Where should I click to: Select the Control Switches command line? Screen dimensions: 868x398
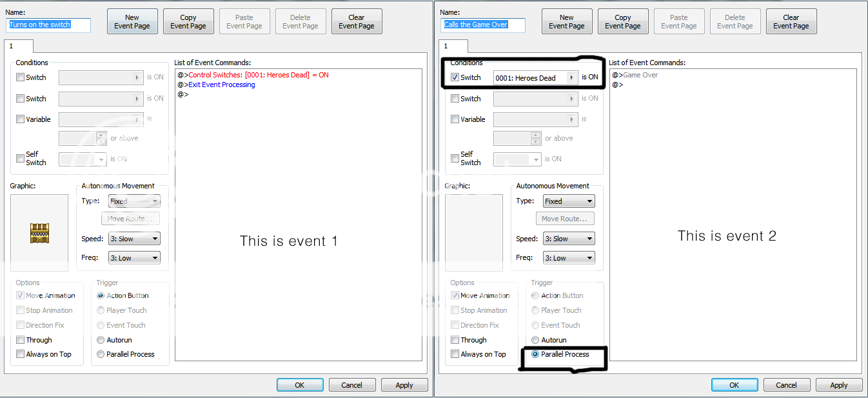258,75
